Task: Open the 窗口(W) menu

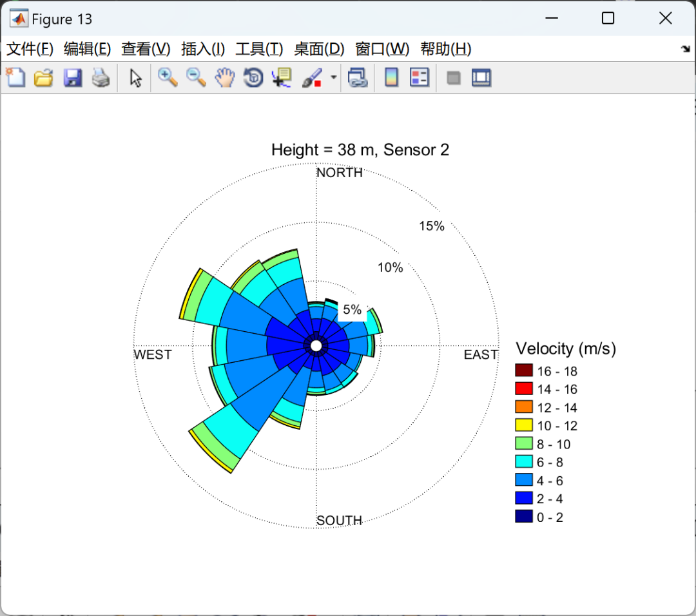Action: pyautogui.click(x=382, y=49)
